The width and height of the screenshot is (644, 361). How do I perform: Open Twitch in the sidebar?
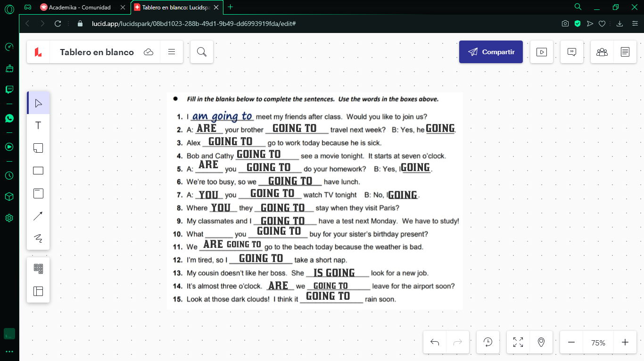[x=9, y=90]
